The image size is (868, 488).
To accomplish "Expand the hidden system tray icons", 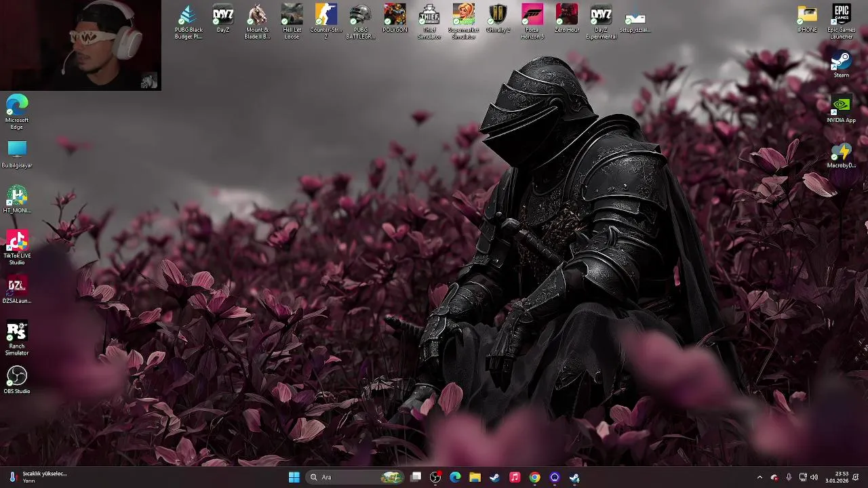I will [759, 477].
